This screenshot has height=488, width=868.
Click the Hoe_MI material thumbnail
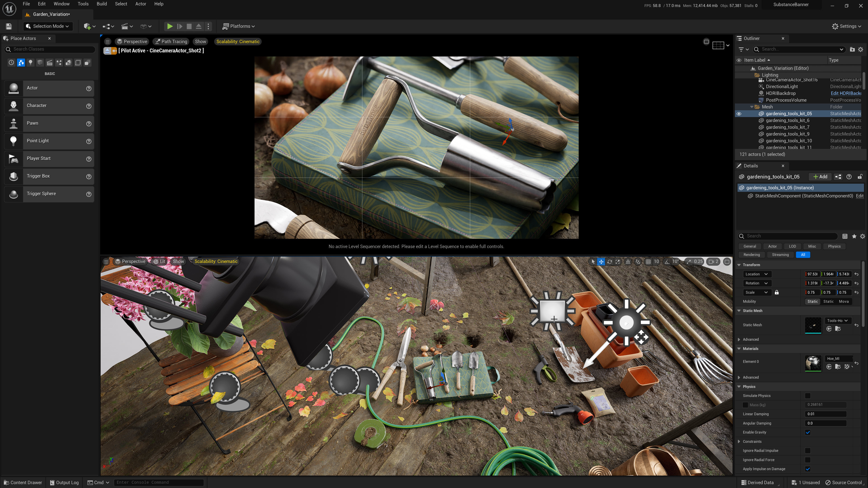click(813, 363)
